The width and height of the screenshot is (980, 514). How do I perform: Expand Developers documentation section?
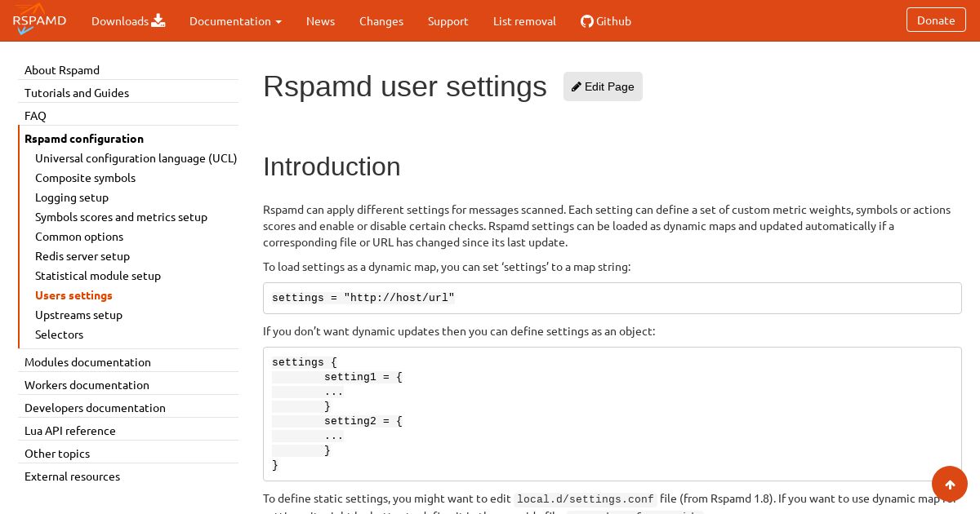[95, 408]
